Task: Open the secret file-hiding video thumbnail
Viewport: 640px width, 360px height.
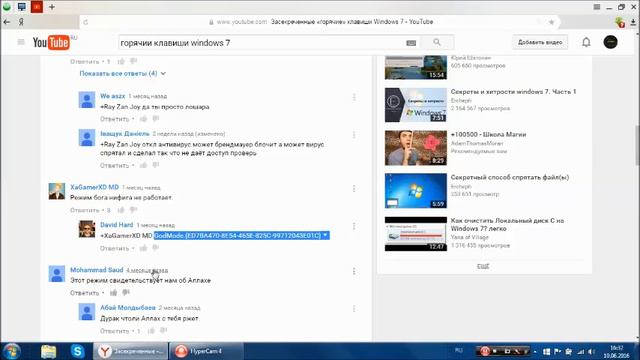Action: (x=416, y=191)
